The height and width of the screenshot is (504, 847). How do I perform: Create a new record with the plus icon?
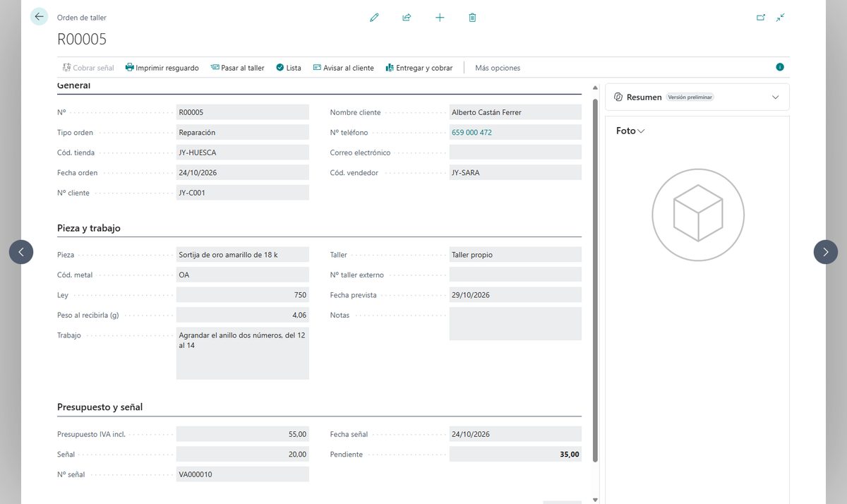[440, 18]
